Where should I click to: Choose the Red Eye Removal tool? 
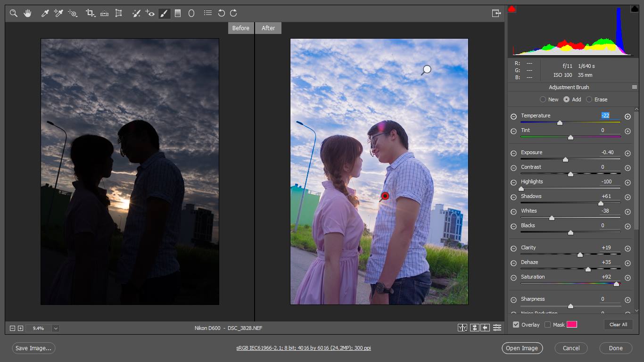click(x=150, y=13)
